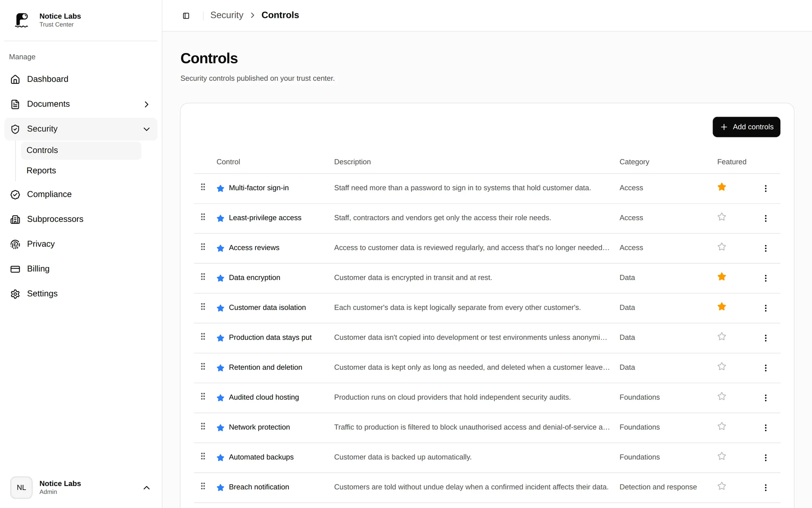The image size is (812, 508).
Task: Open the row menu for Breach notification
Action: point(765,487)
